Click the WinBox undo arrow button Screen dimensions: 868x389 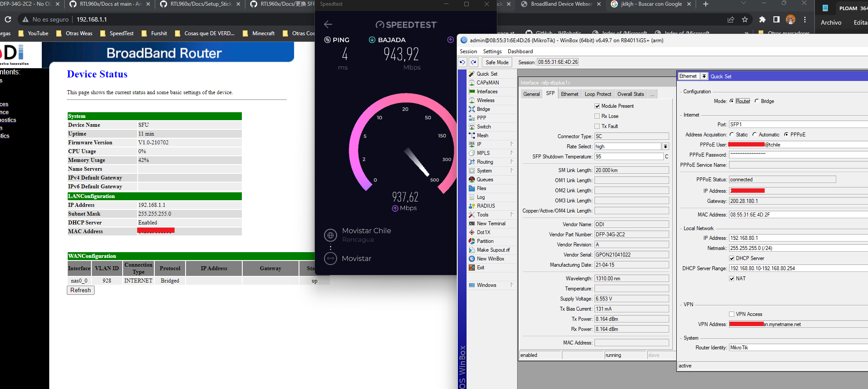462,62
